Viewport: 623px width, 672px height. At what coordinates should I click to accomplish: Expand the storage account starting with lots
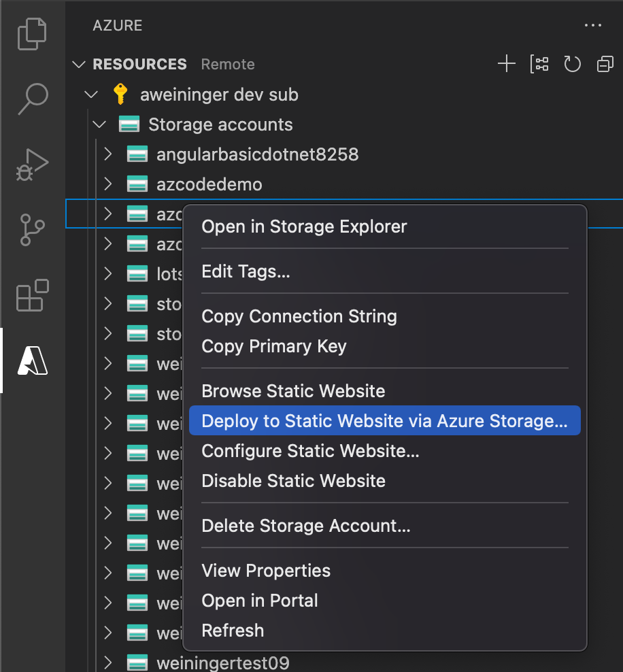(x=108, y=273)
